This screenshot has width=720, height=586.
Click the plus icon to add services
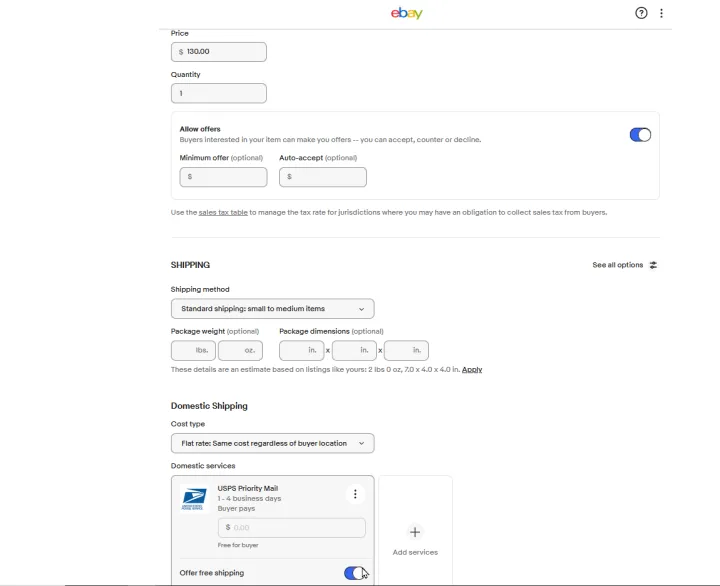click(415, 532)
